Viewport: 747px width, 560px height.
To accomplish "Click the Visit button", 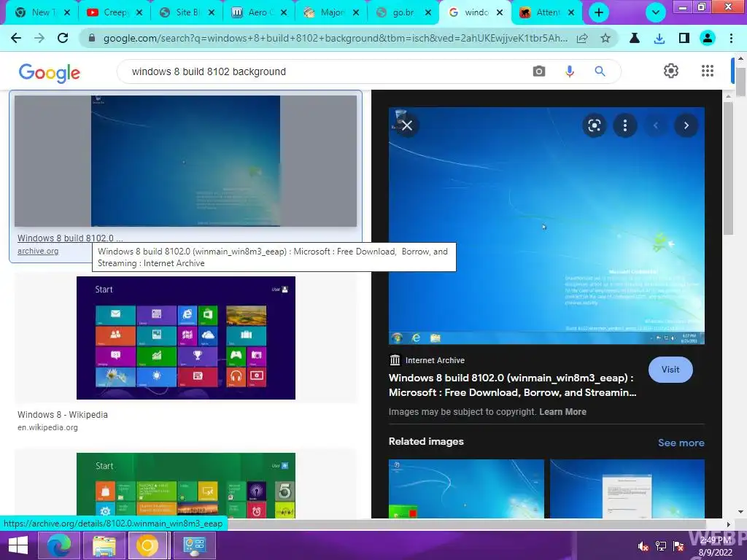I will click(x=670, y=370).
